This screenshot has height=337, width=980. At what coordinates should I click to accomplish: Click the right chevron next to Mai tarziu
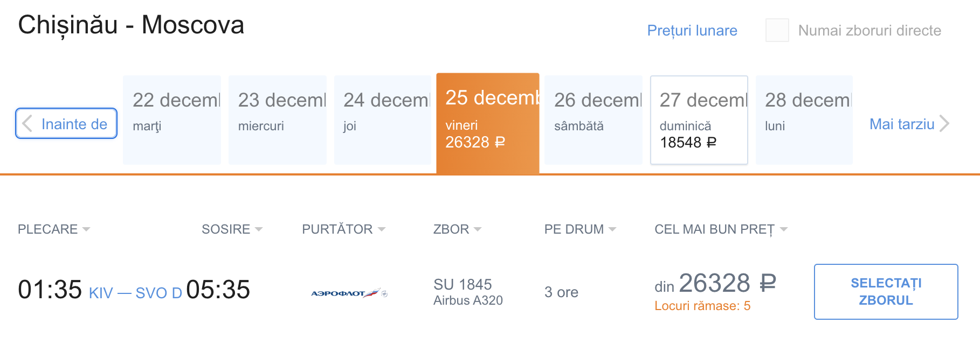pos(944,124)
